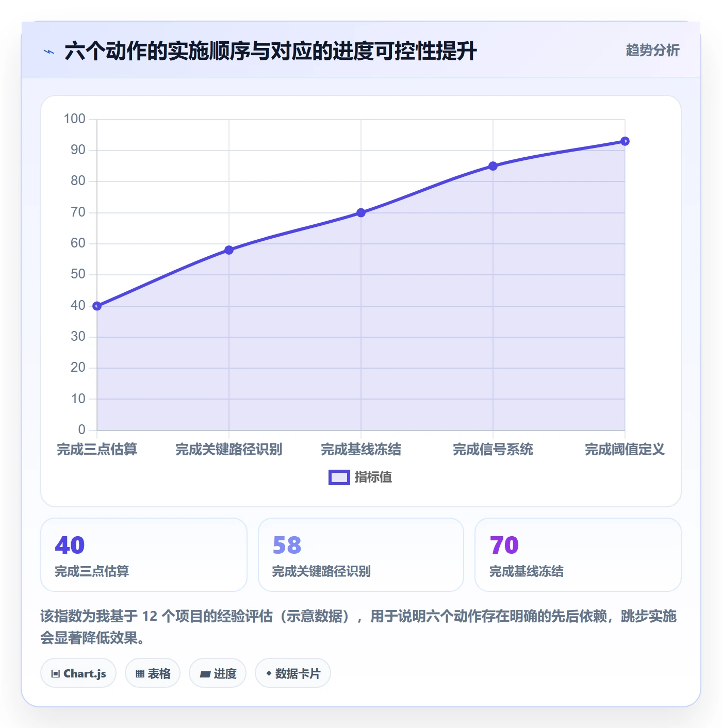The height and width of the screenshot is (728, 722).
Task: Click the square icon in Chart.js chip
Action: 56,674
